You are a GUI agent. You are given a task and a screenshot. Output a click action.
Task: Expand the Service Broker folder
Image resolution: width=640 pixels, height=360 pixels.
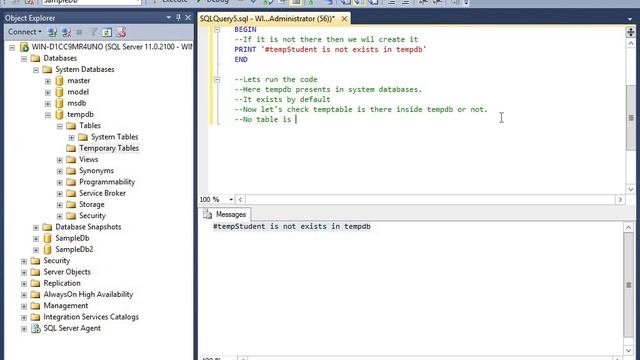pyautogui.click(x=60, y=193)
